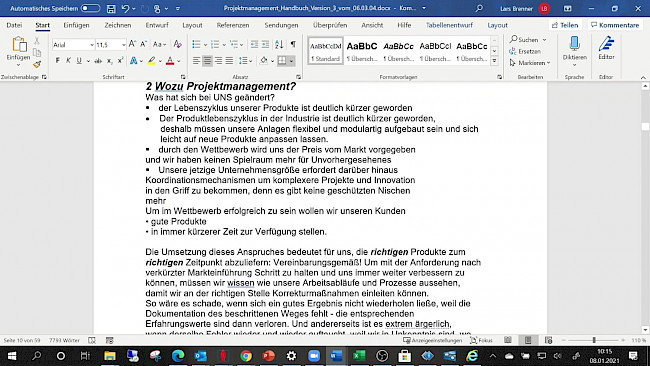Open search in the title bar

[x=479, y=8]
